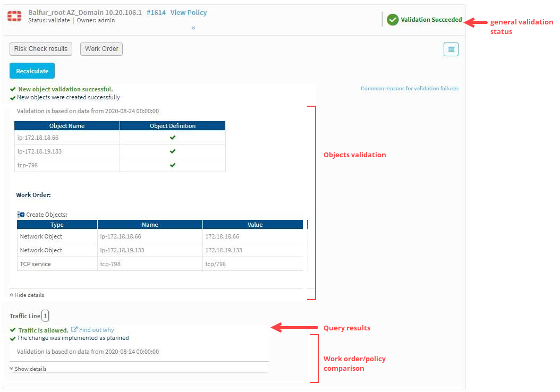560x392 pixels.
Task: Select Traffic Line number 1 badge
Action: click(45, 316)
